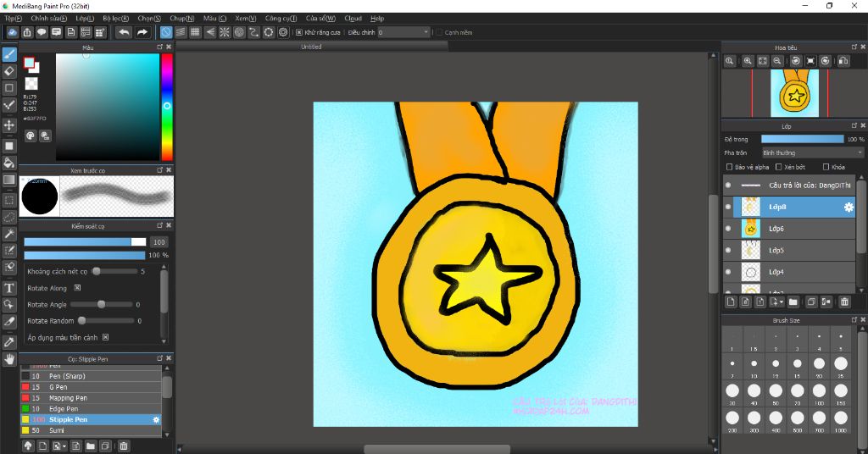Hide the Lớp6 layer visibility dot

pyautogui.click(x=728, y=229)
